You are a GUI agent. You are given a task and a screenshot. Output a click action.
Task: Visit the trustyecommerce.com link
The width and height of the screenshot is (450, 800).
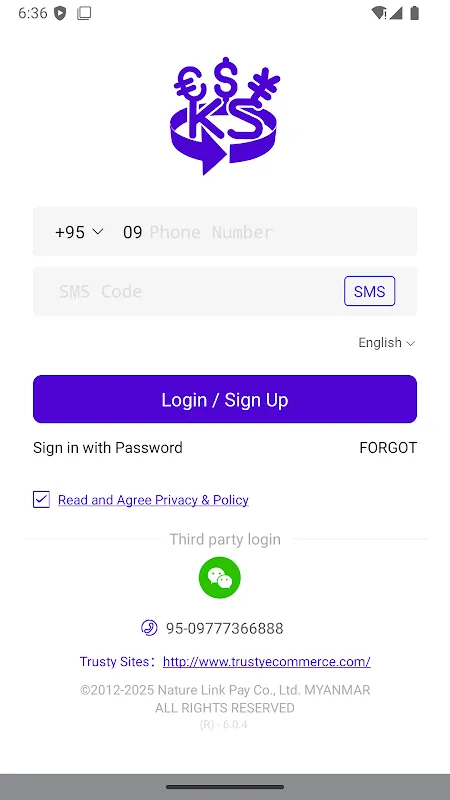(267, 662)
